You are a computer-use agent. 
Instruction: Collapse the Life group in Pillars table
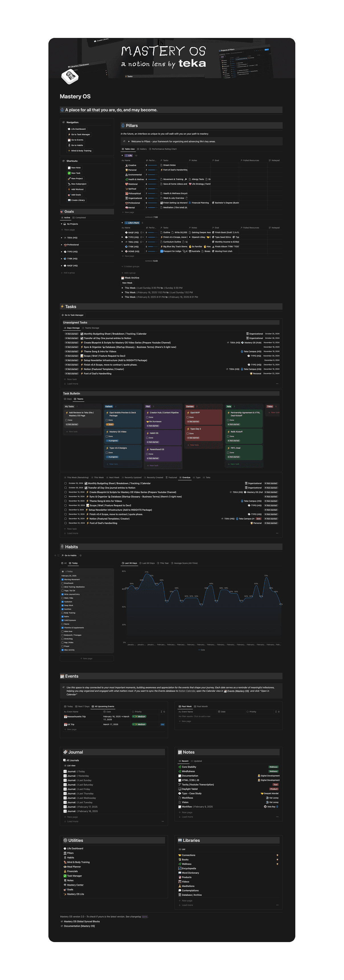pos(122,156)
